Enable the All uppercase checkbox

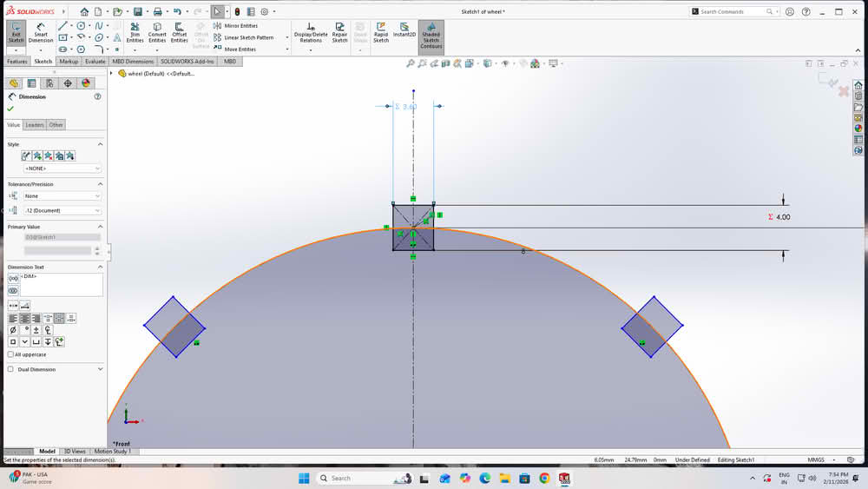[10, 354]
